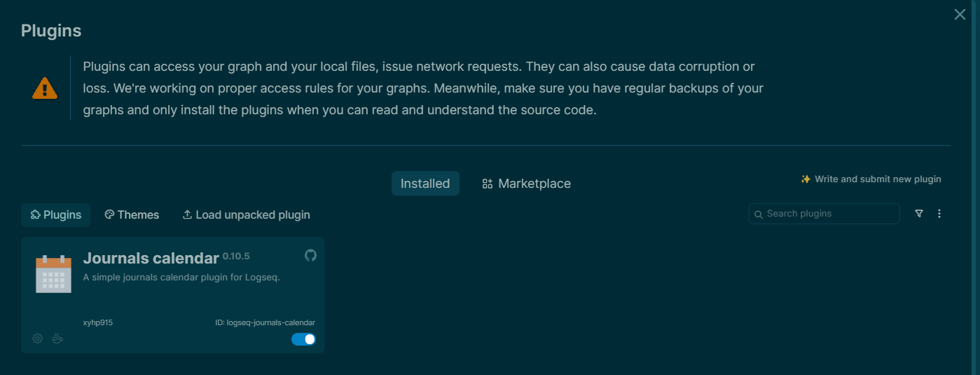Close the Plugins dialog
This screenshot has height=375, width=980.
pos(960,14)
